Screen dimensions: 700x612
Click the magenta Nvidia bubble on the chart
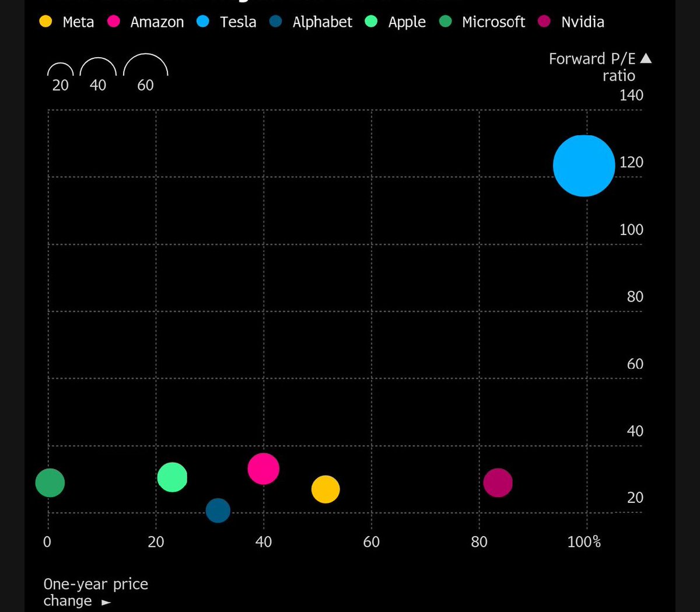pyautogui.click(x=498, y=482)
